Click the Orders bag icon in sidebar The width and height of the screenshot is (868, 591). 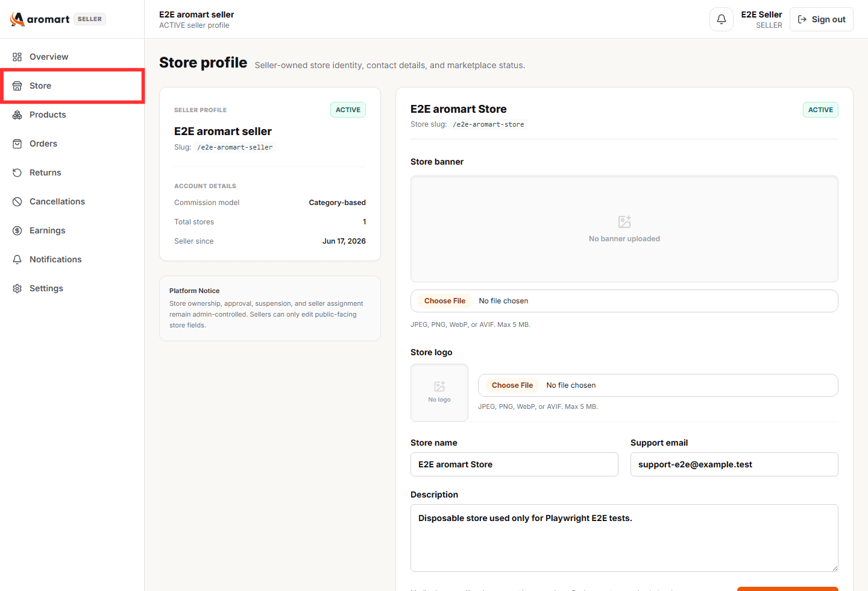point(17,144)
